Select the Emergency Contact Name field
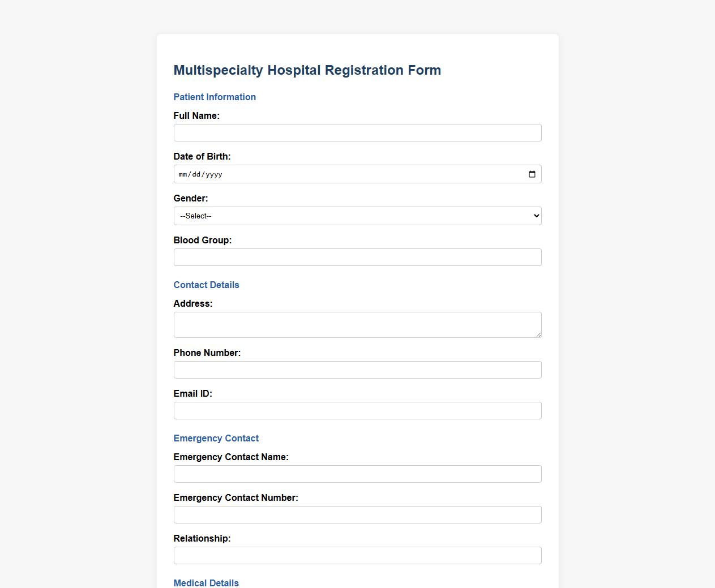 coord(357,474)
